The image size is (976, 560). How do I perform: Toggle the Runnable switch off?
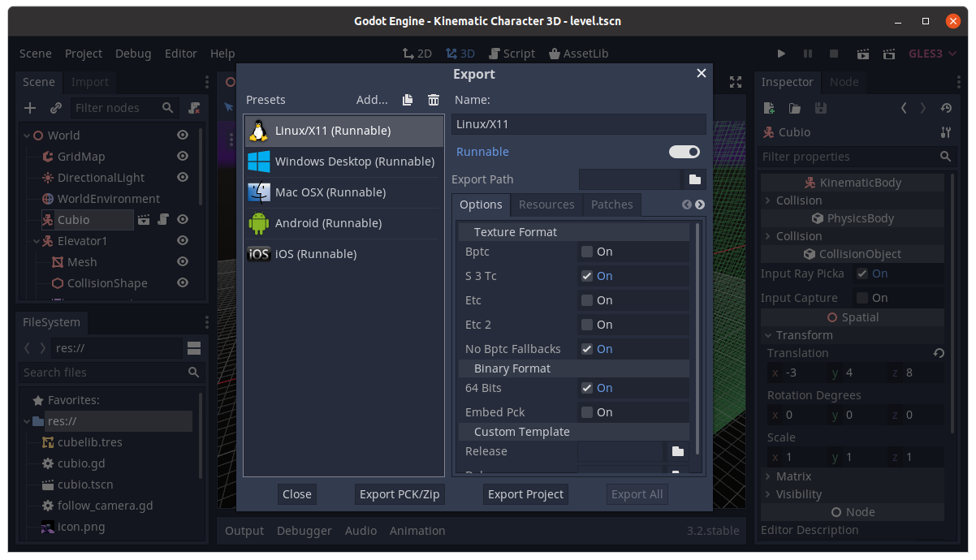pos(684,152)
